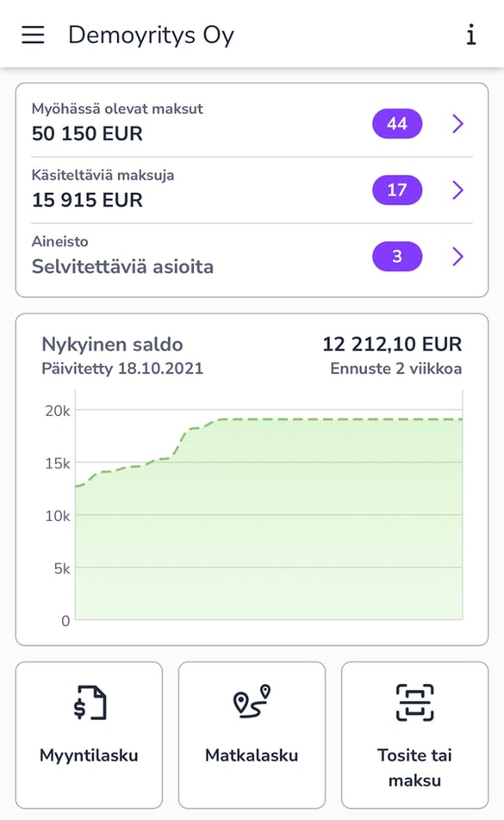504x820 pixels.
Task: Click the 17 badge for pending payments
Action: (396, 189)
